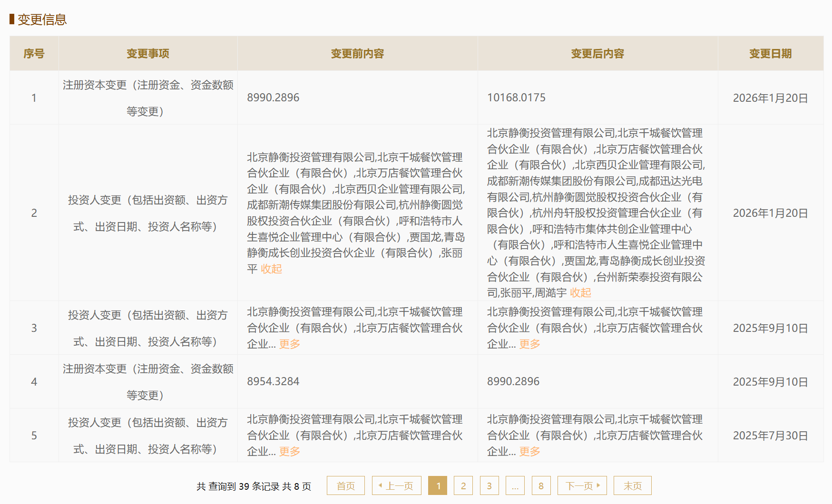Click the 变更前内容 column header
The image size is (832, 504).
357,54
